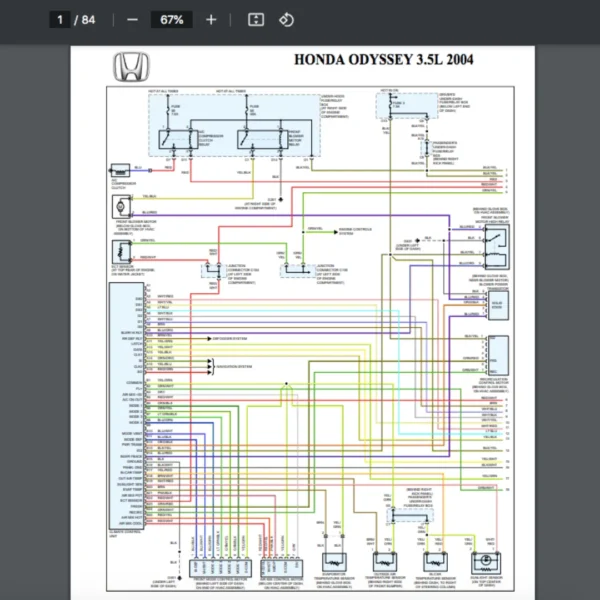Select the page number input field
This screenshot has height=600, width=600.
click(60, 20)
